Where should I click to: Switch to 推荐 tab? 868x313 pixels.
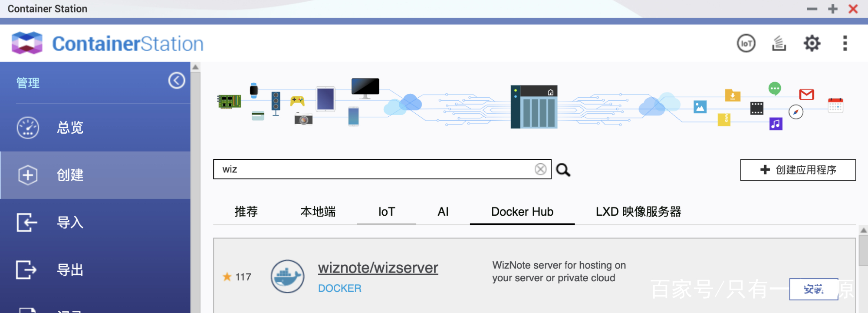coord(246,212)
